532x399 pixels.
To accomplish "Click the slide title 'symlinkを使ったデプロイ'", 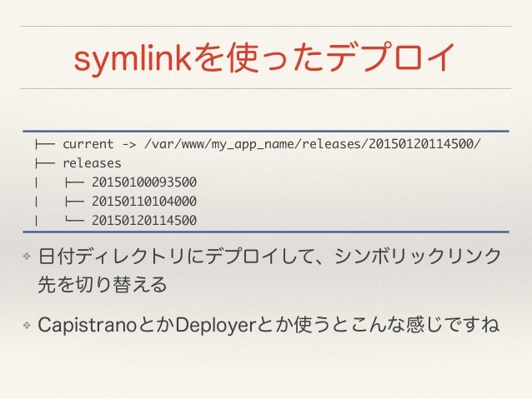I will point(264,57).
